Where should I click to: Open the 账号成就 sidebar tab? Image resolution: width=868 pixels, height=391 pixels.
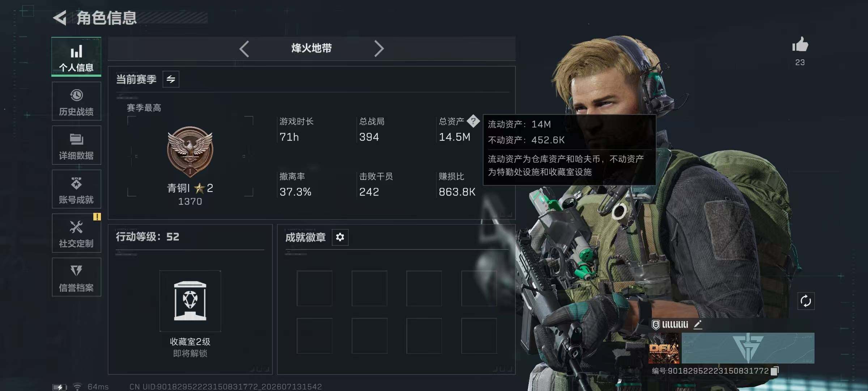coord(76,189)
